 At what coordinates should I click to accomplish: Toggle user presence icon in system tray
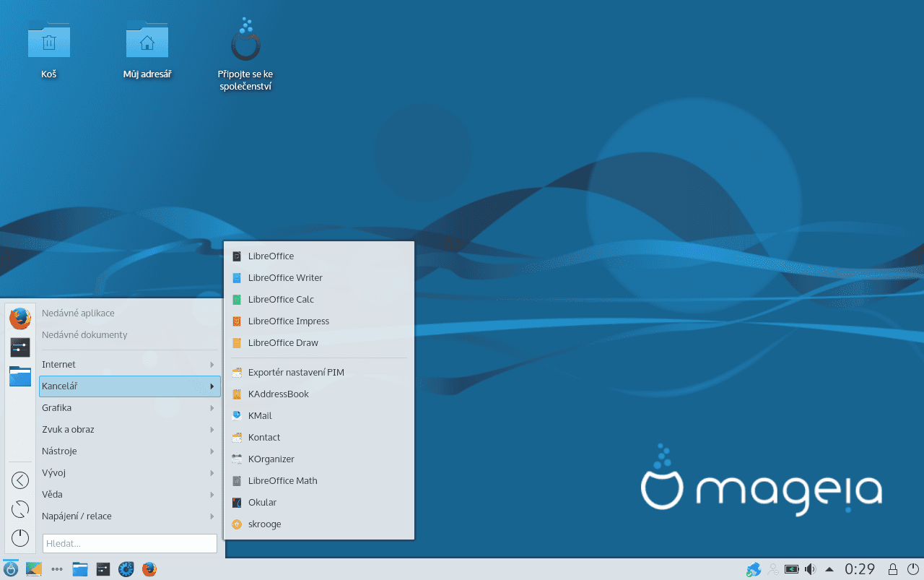click(772, 568)
